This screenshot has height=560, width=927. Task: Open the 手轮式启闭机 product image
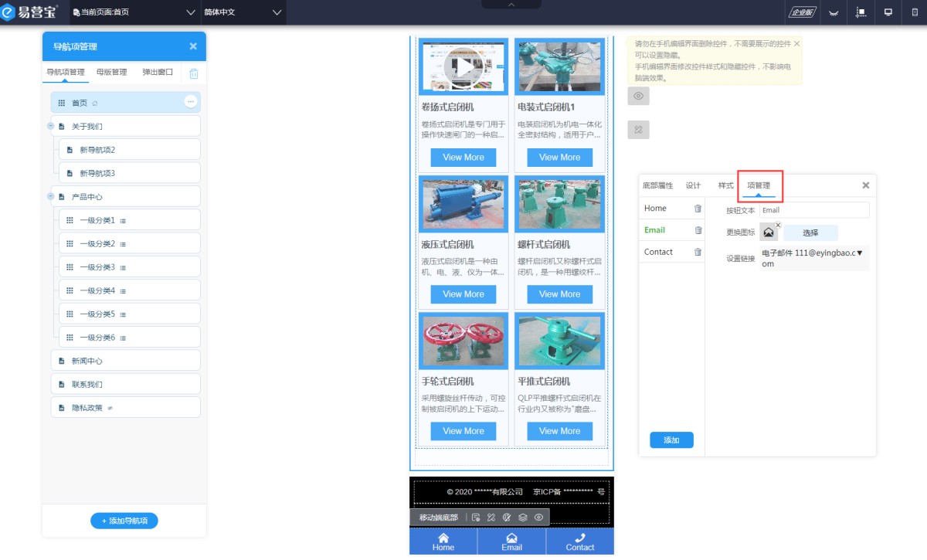tap(463, 341)
